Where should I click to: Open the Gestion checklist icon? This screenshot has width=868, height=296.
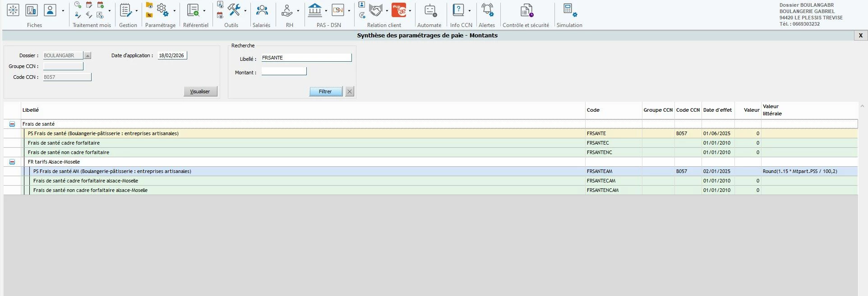(x=126, y=10)
